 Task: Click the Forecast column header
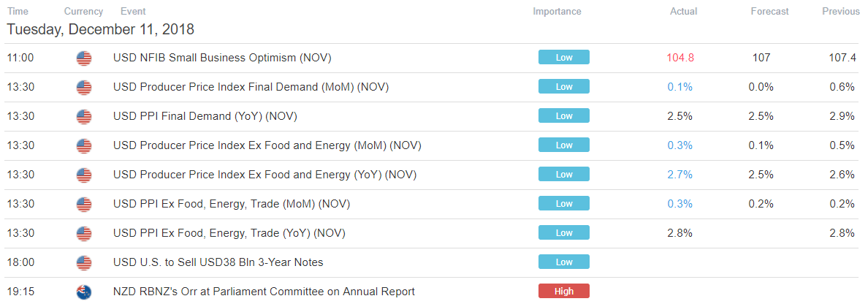[x=769, y=11]
